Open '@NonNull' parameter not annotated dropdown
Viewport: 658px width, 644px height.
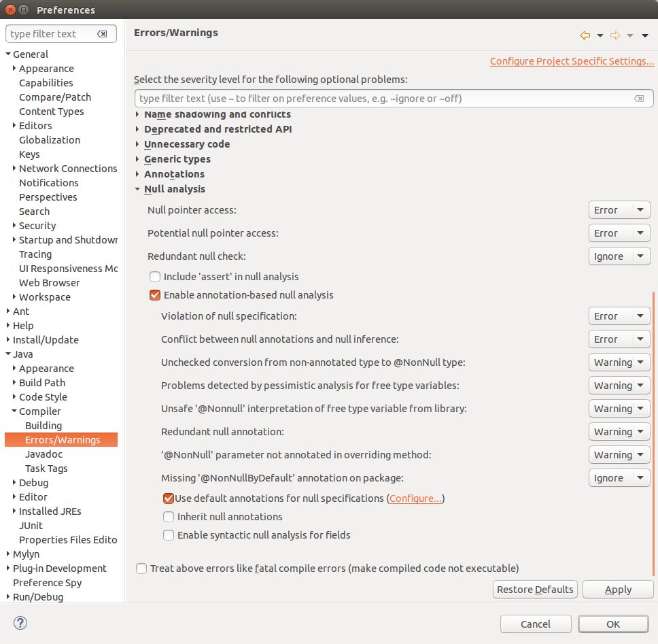pos(619,455)
